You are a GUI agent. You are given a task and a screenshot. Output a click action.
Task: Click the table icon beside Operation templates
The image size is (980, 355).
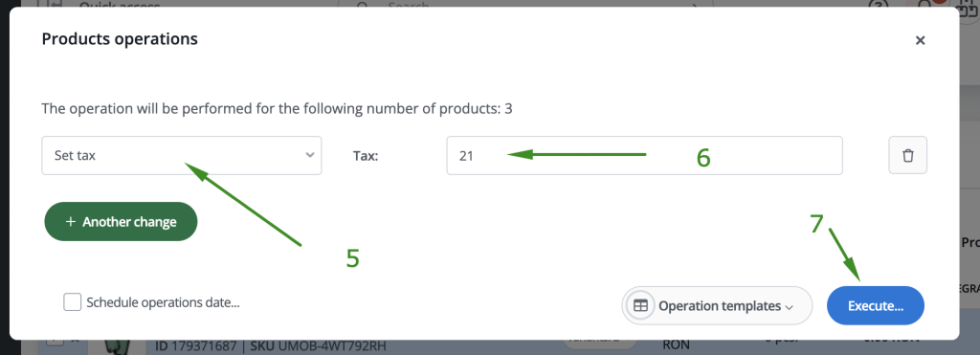pyautogui.click(x=640, y=305)
